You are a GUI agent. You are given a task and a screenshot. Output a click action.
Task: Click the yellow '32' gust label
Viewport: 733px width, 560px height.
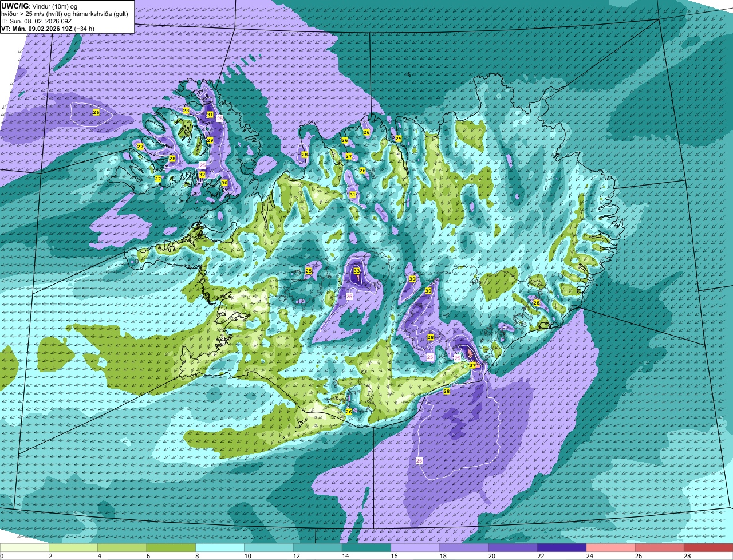(202, 175)
